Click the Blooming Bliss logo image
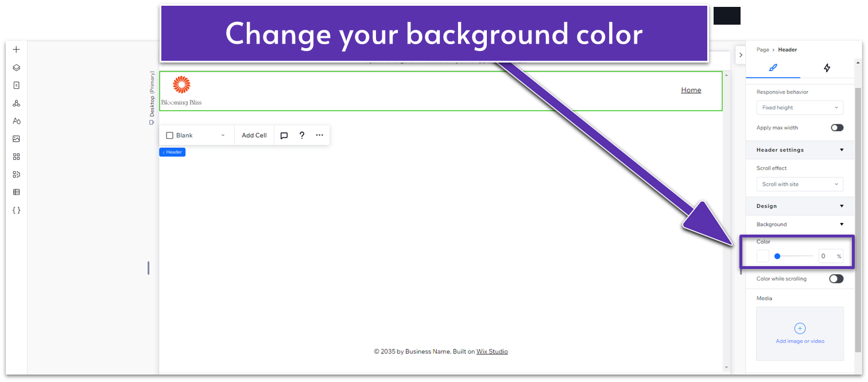868x382 pixels. [x=181, y=84]
